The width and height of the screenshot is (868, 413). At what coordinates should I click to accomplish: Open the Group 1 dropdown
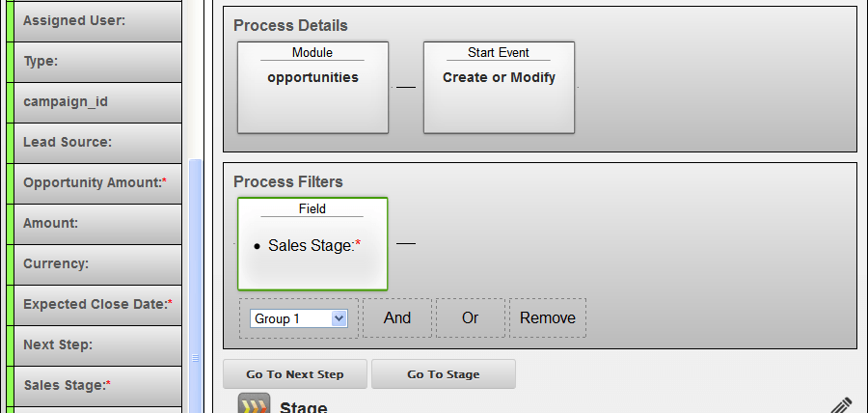[x=298, y=318]
